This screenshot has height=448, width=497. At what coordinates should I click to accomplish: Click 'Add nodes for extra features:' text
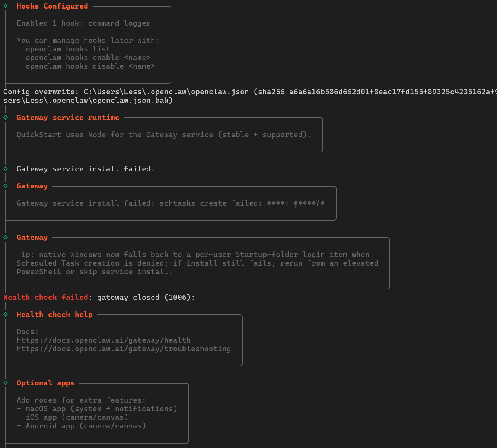(x=82, y=400)
